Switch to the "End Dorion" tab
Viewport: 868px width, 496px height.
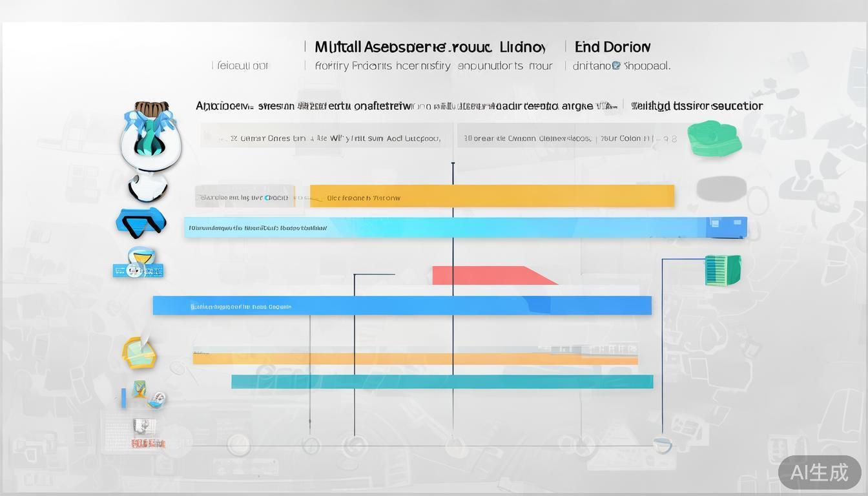pyautogui.click(x=612, y=47)
